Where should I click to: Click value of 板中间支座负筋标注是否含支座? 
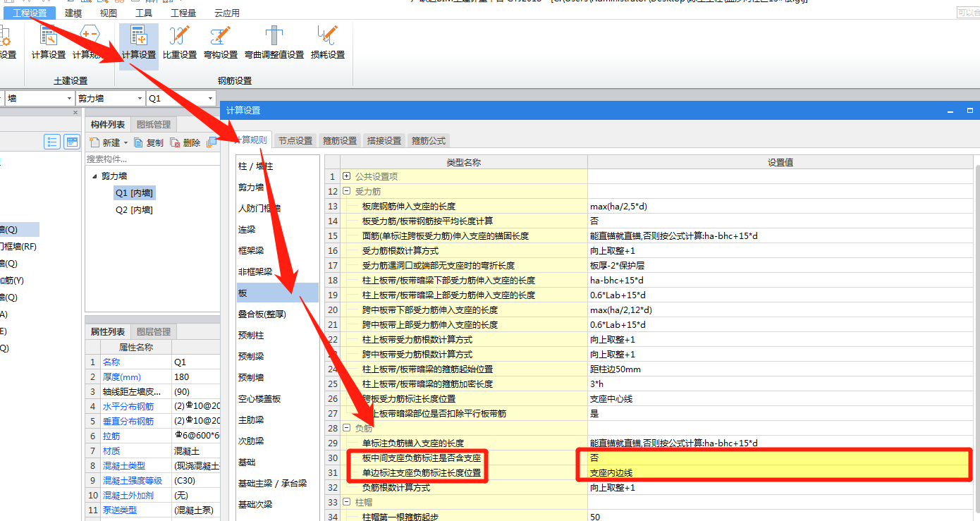[x=780, y=458]
